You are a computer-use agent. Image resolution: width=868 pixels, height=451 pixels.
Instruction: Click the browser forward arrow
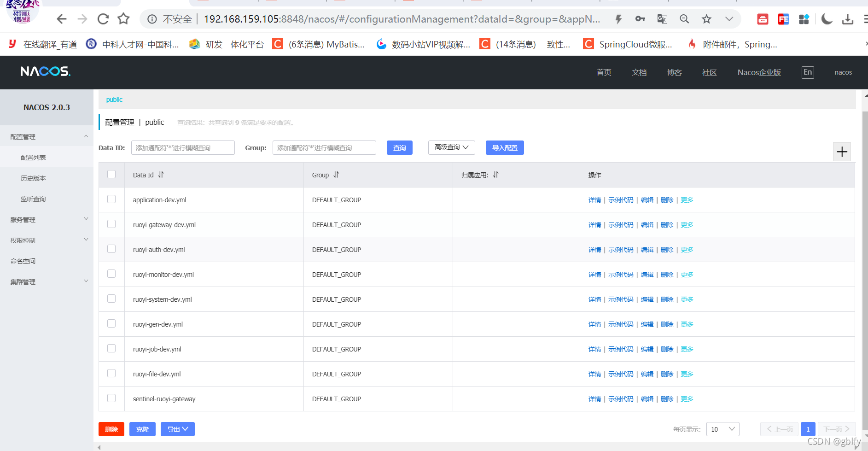click(82, 19)
